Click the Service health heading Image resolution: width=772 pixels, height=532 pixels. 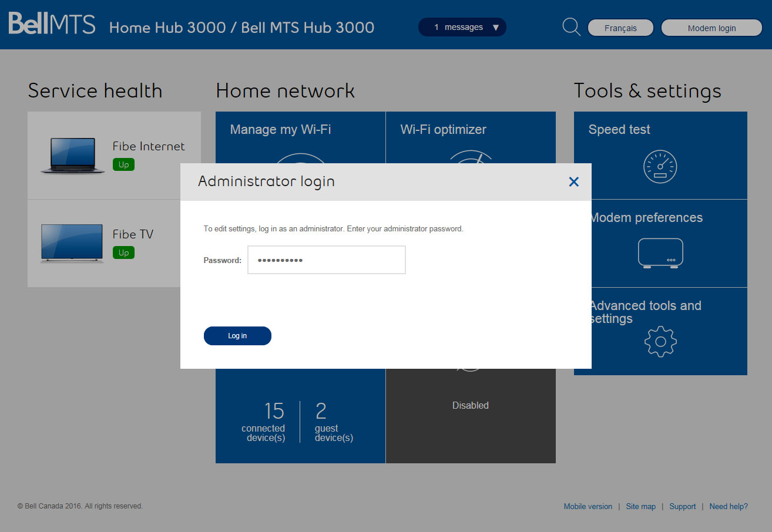point(95,91)
